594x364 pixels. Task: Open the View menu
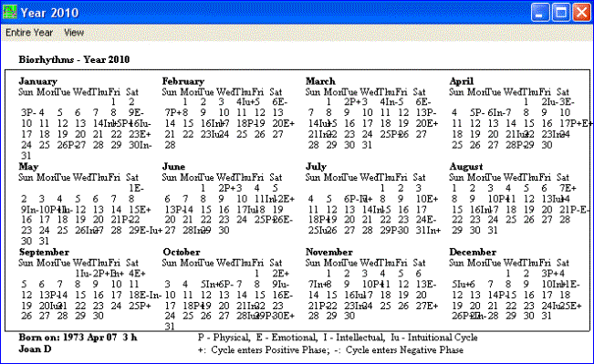pyautogui.click(x=74, y=33)
